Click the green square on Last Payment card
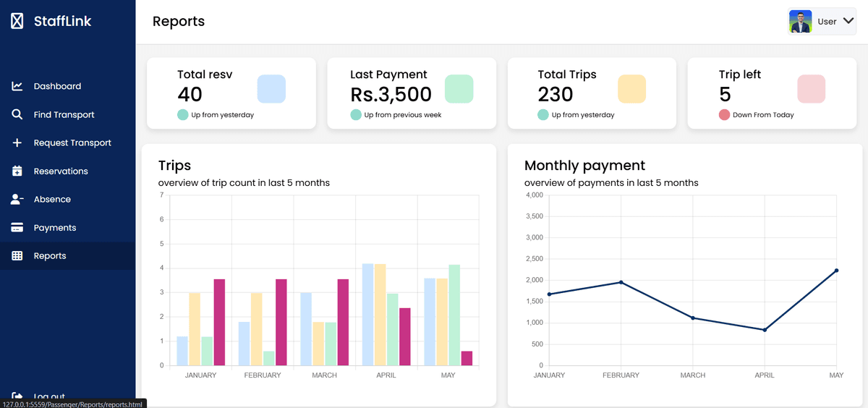 tap(459, 89)
